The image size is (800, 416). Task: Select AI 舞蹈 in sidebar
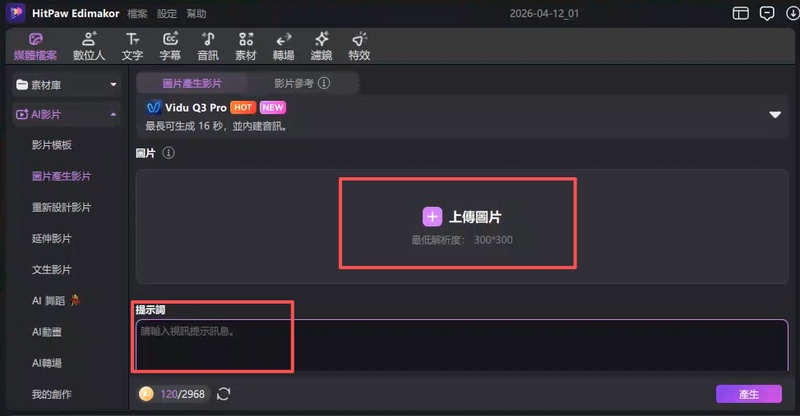pyautogui.click(x=56, y=301)
